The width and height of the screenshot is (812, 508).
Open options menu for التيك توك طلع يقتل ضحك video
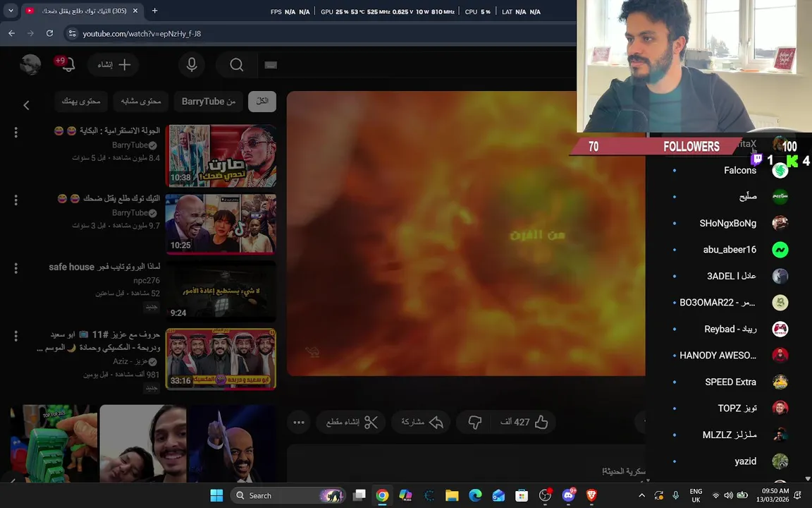[16, 200]
